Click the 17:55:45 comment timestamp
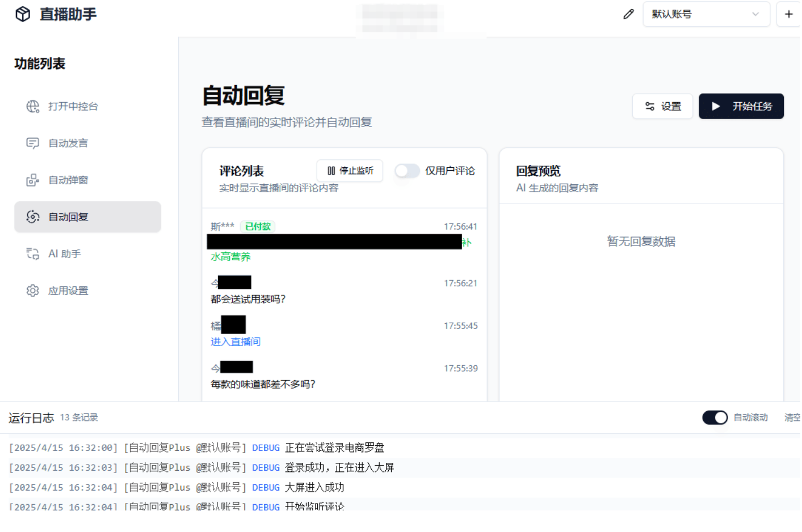802x532 pixels. click(x=460, y=326)
